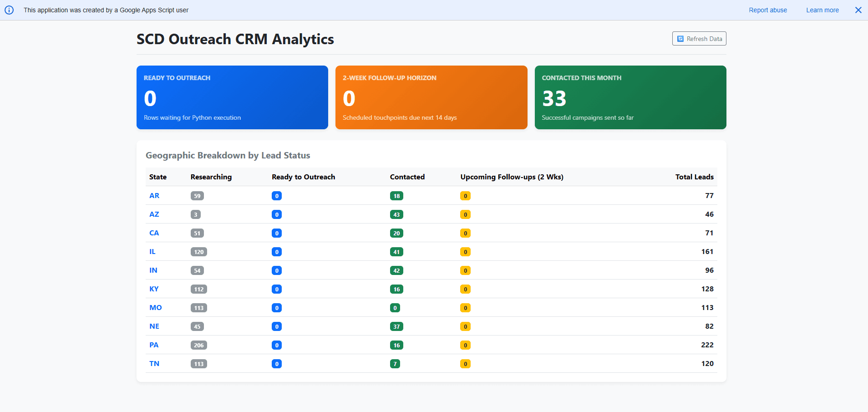Click the 77 total leads value for AR
The width and height of the screenshot is (868, 412).
point(709,196)
